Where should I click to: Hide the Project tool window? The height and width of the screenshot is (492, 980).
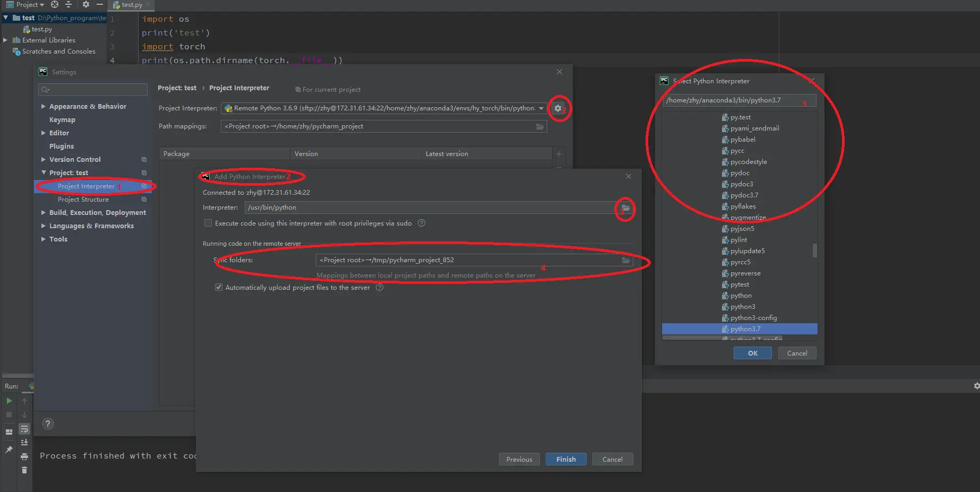pos(99,4)
